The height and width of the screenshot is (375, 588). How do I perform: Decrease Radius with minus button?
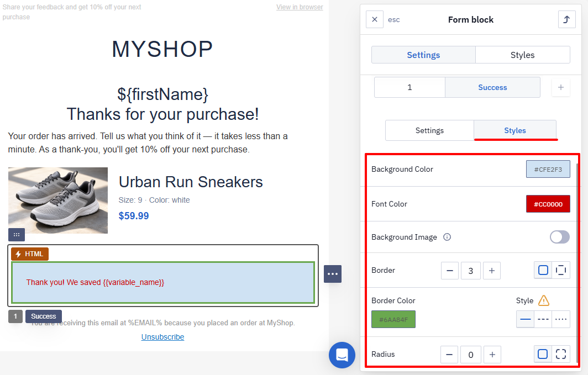point(449,355)
